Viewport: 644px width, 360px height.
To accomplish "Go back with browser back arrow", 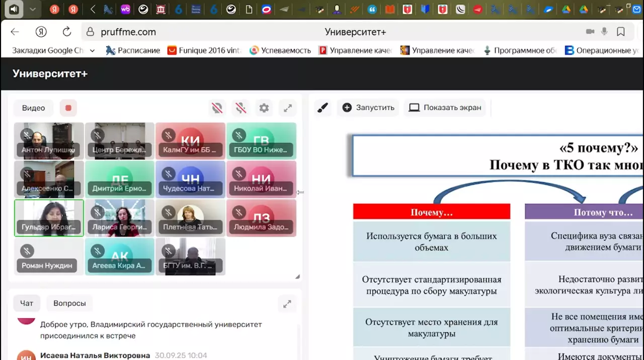I will [15, 32].
